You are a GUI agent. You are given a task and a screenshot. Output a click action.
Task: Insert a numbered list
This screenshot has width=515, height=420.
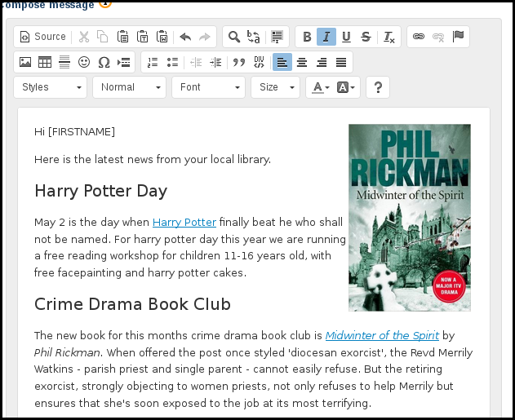[153, 62]
